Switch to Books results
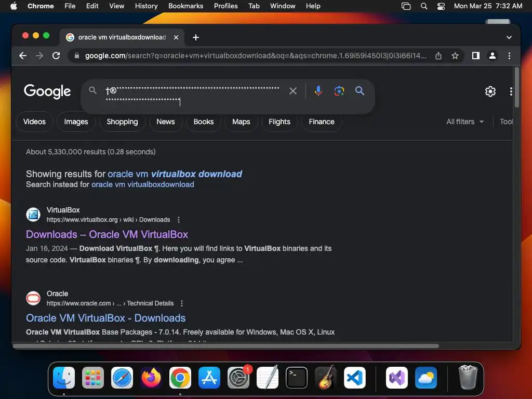 coord(204,122)
